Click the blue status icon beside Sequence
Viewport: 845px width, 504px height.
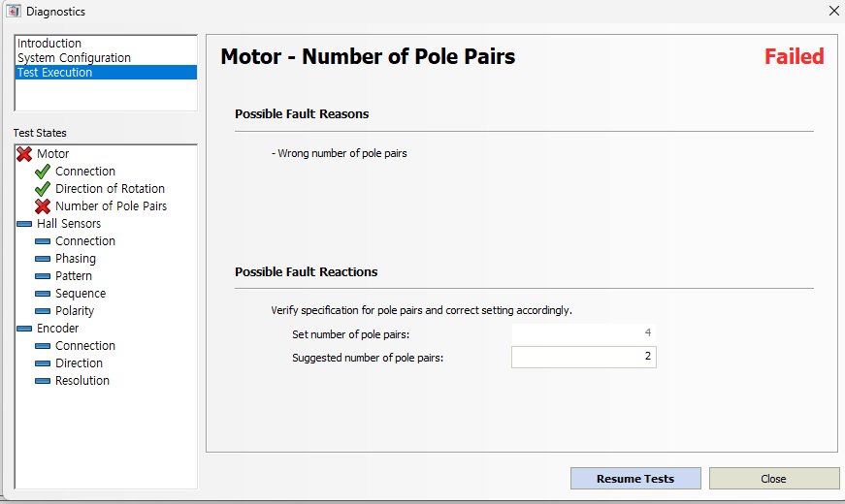point(43,294)
